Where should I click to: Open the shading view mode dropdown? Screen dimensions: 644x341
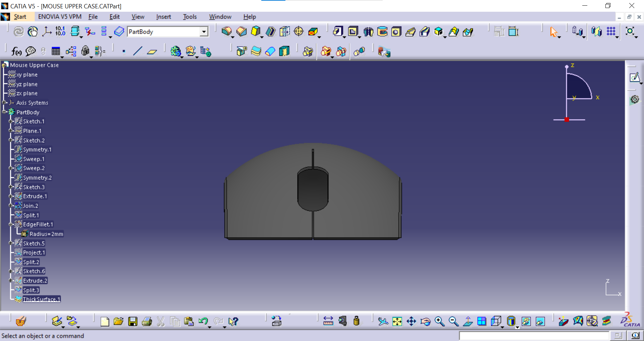518,327
